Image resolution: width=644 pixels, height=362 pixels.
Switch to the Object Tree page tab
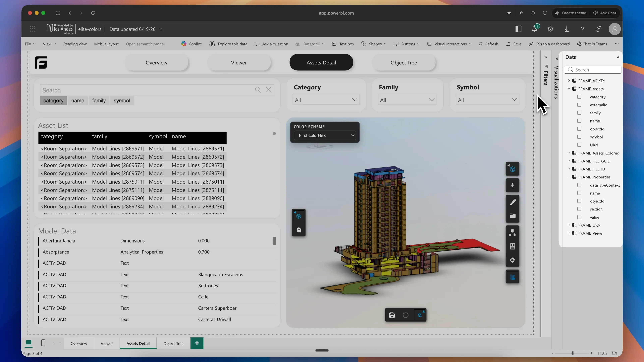point(173,343)
